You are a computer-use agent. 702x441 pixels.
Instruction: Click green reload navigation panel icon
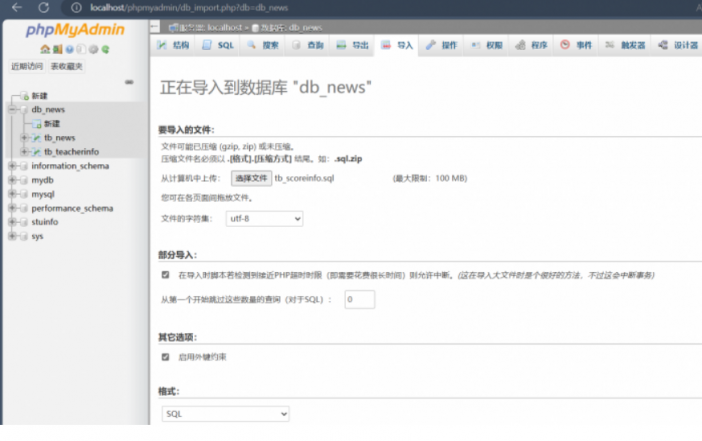pos(105,49)
